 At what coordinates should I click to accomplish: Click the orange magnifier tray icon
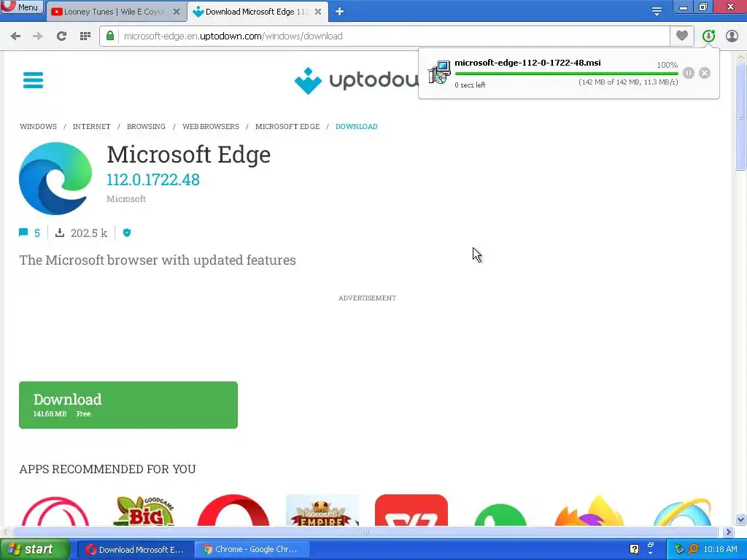[x=694, y=549]
